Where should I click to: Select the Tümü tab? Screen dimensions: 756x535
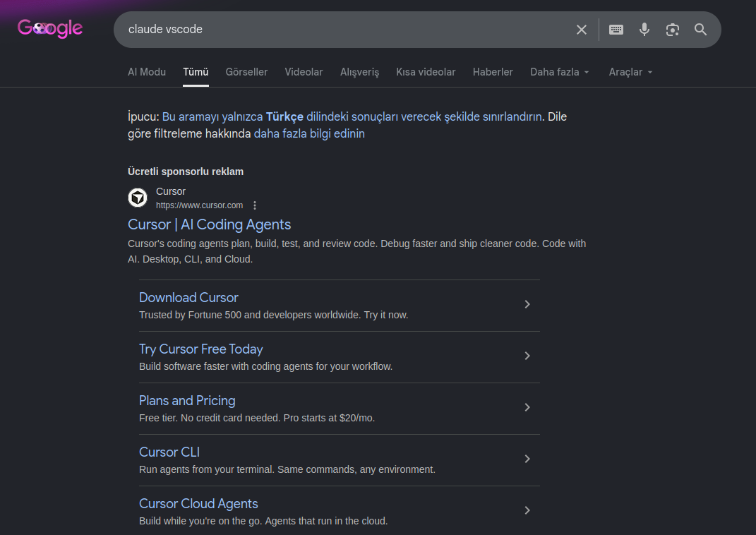[x=196, y=72]
